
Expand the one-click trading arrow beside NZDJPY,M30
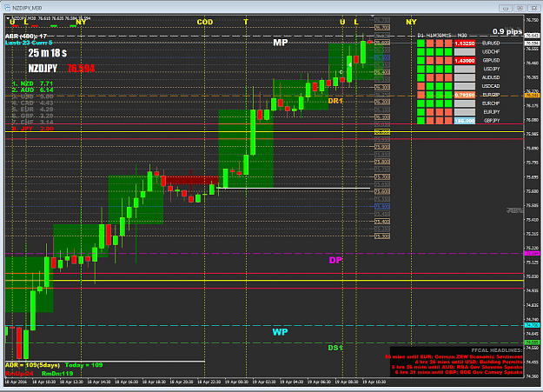tap(8, 18)
